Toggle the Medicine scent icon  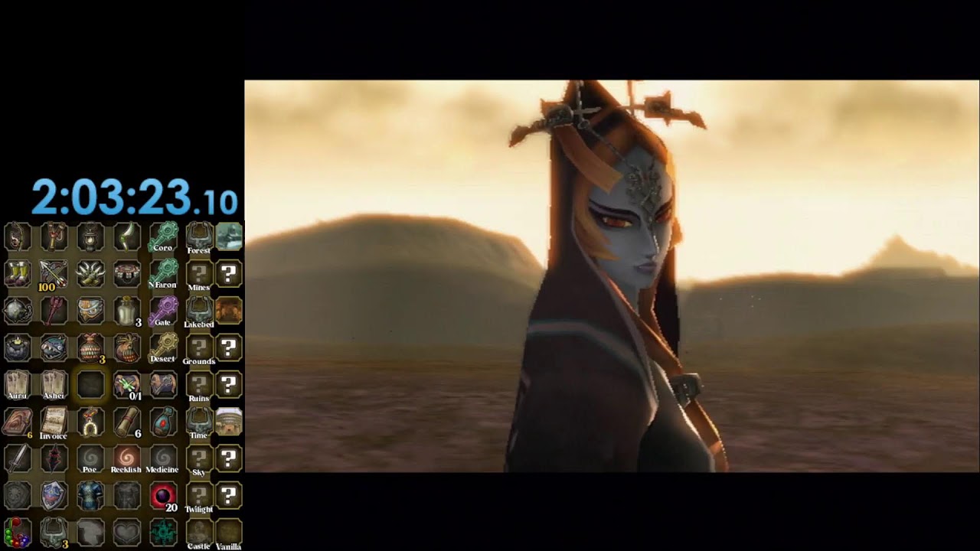point(163,458)
